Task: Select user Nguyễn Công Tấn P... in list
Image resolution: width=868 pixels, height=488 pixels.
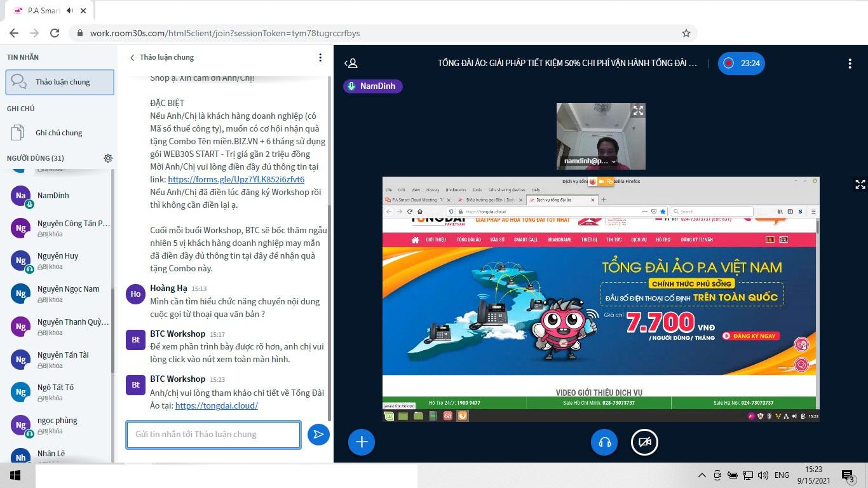Action: [x=60, y=228]
